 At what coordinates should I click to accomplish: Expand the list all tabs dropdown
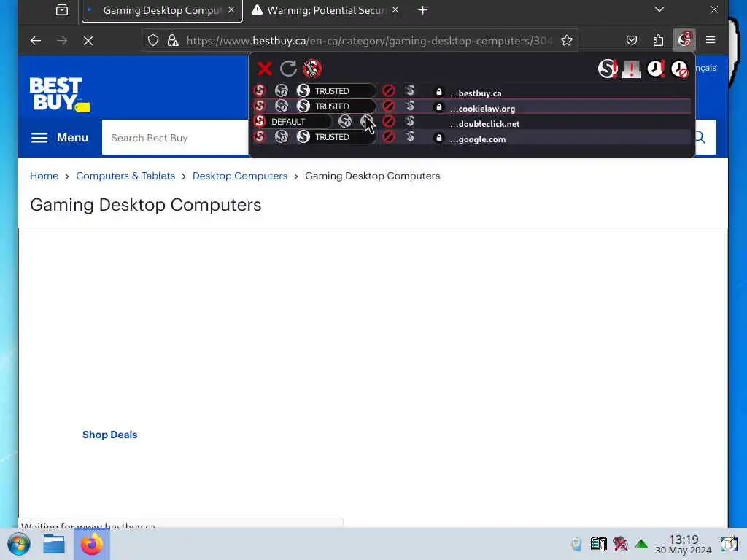(x=659, y=9)
